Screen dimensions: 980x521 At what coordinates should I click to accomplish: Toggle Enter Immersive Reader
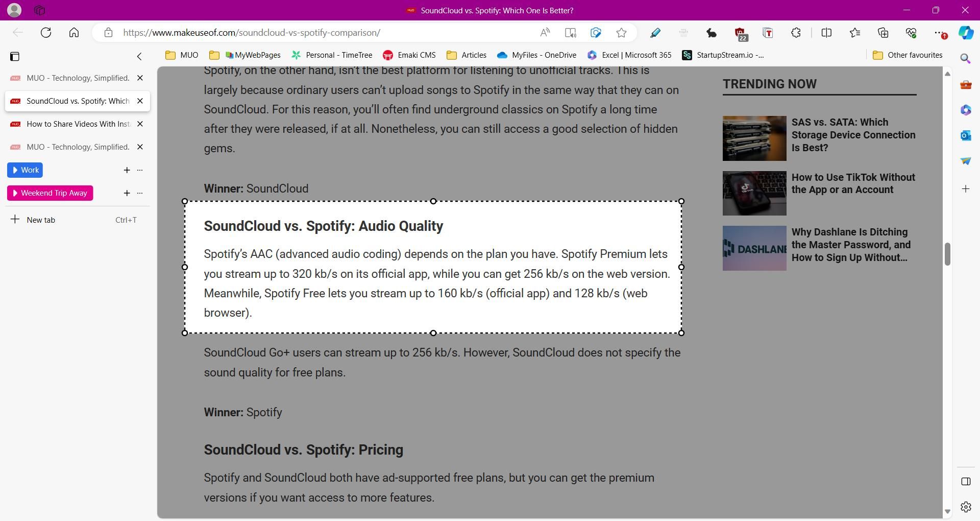coord(570,32)
